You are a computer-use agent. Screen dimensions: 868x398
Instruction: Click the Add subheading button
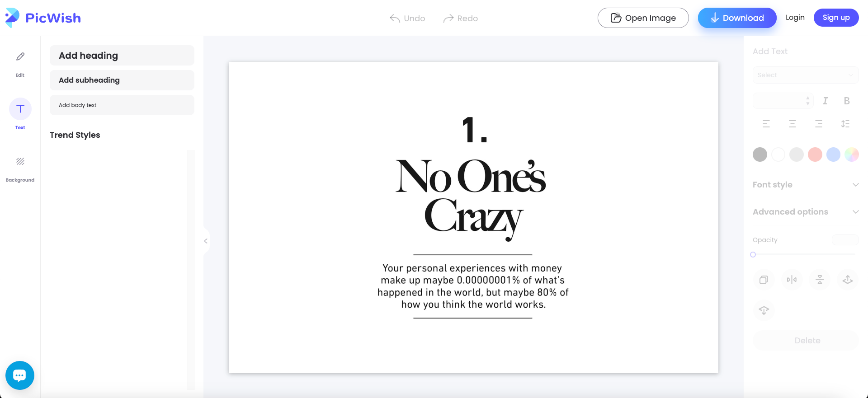(122, 80)
